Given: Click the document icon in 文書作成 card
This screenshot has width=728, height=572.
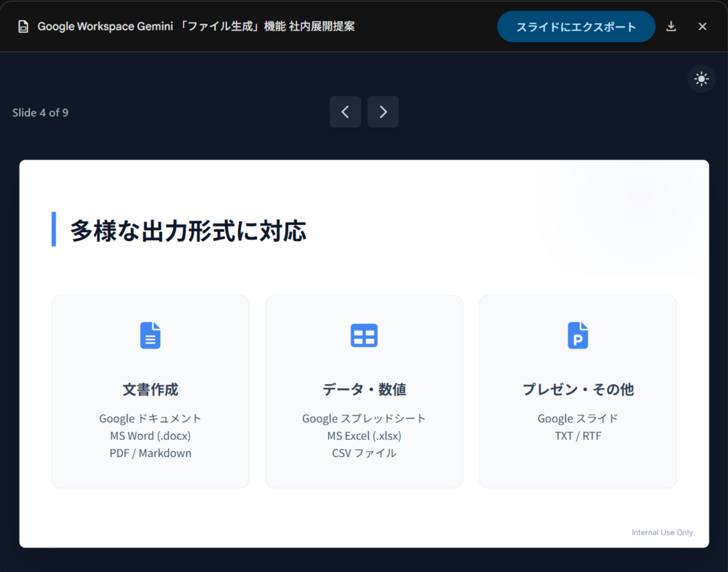Looking at the screenshot, I should [150, 335].
